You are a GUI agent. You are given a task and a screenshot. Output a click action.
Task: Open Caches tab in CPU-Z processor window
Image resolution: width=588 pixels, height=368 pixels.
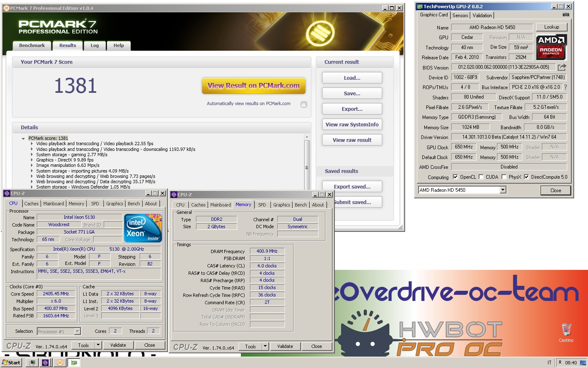(31, 204)
